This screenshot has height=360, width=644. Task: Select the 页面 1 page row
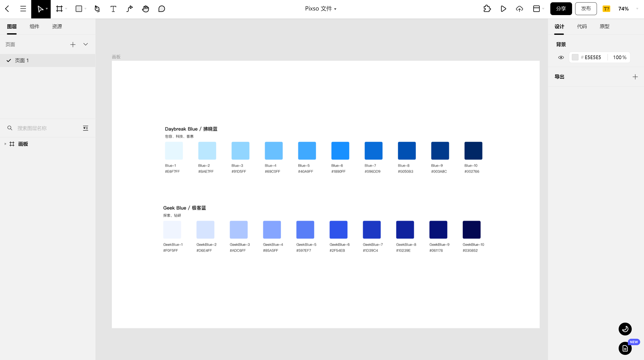click(x=48, y=60)
